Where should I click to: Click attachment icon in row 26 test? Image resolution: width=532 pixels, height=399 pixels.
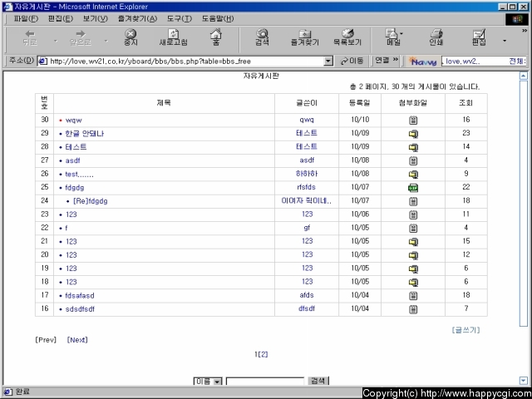click(413, 174)
